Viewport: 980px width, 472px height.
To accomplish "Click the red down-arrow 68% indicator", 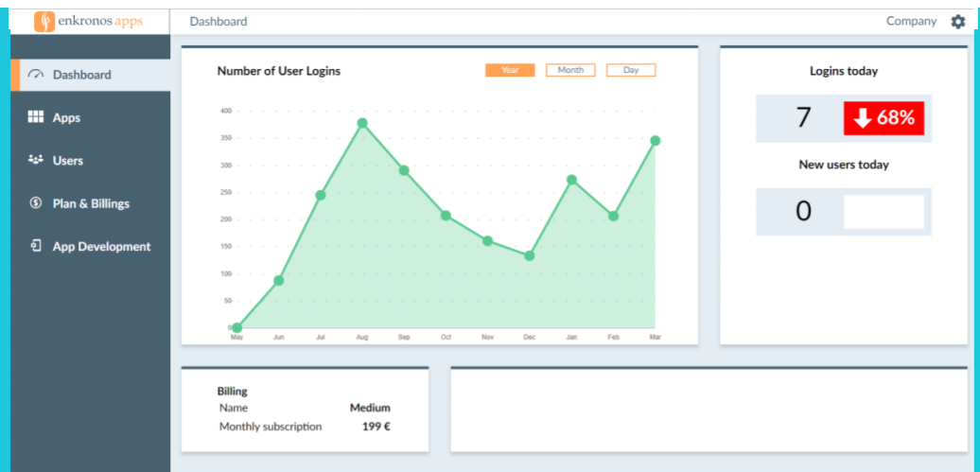I will 884,117.
